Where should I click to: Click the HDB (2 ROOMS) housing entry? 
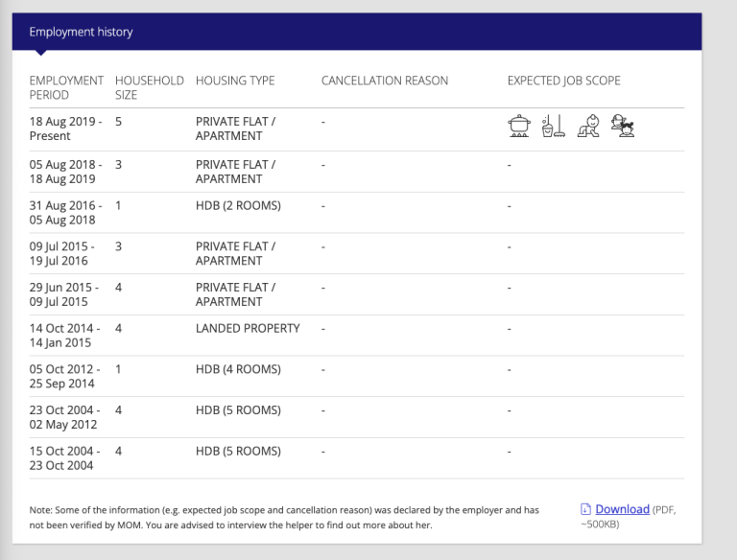(238, 206)
